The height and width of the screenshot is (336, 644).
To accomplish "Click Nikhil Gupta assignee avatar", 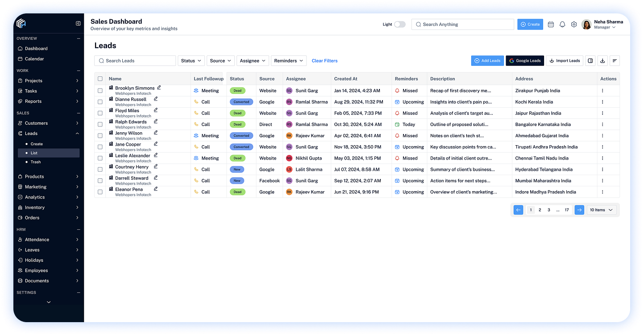I will point(289,158).
